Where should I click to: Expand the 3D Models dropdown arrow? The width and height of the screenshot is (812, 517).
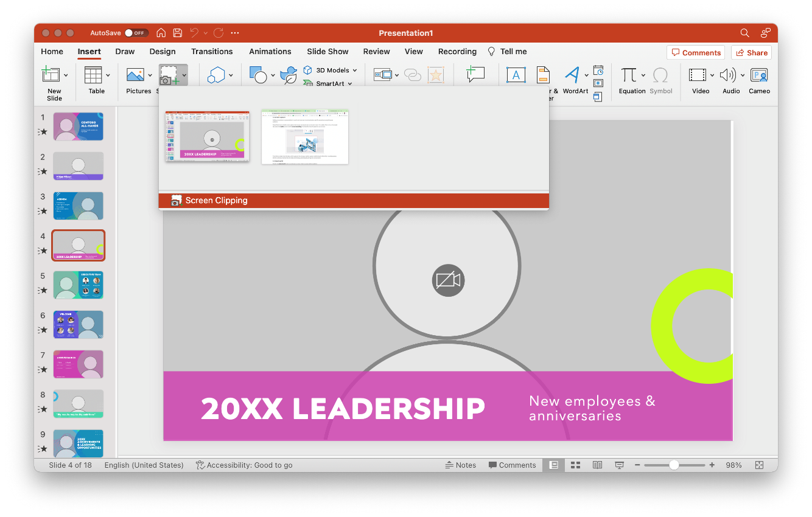[x=355, y=70]
